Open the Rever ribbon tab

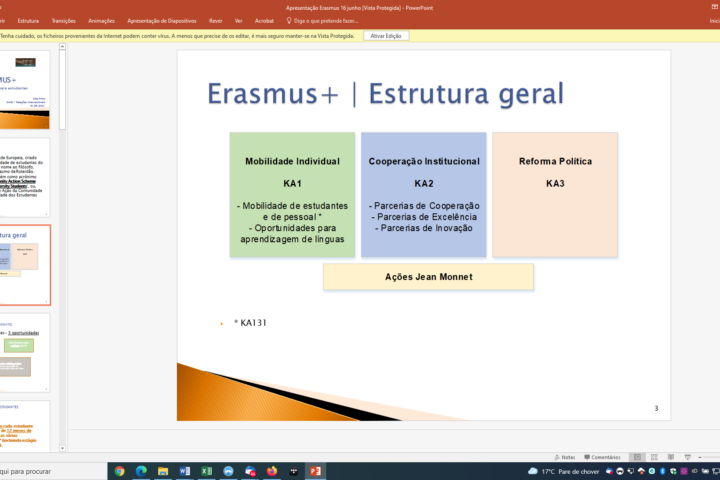215,21
